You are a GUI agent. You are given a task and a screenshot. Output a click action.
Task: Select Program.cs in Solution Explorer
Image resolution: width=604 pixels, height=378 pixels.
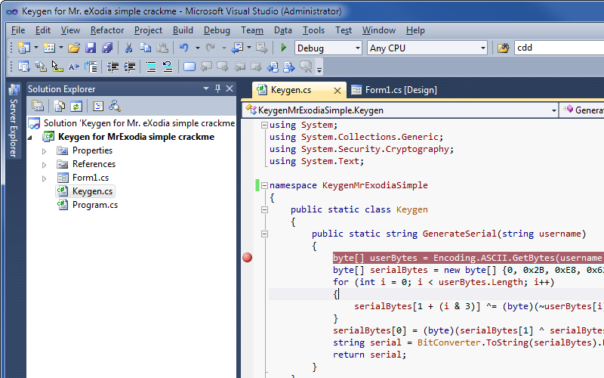(95, 205)
